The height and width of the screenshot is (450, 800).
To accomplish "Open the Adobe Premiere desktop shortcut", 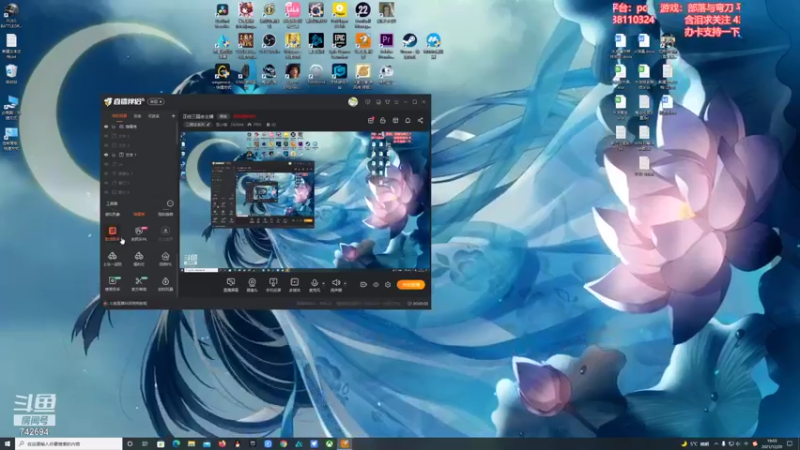I will coord(386,46).
